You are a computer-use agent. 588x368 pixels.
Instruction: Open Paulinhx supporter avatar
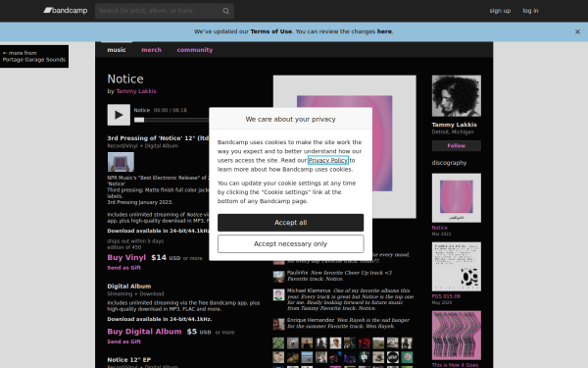[x=278, y=277]
